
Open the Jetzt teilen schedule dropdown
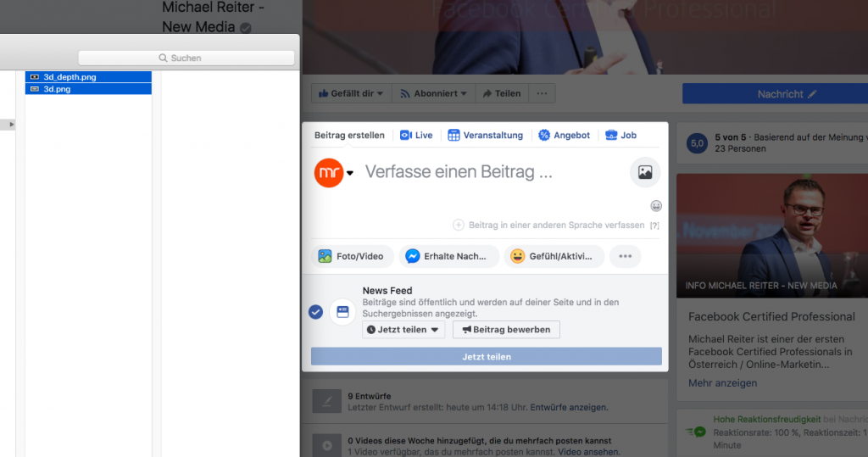click(x=403, y=330)
